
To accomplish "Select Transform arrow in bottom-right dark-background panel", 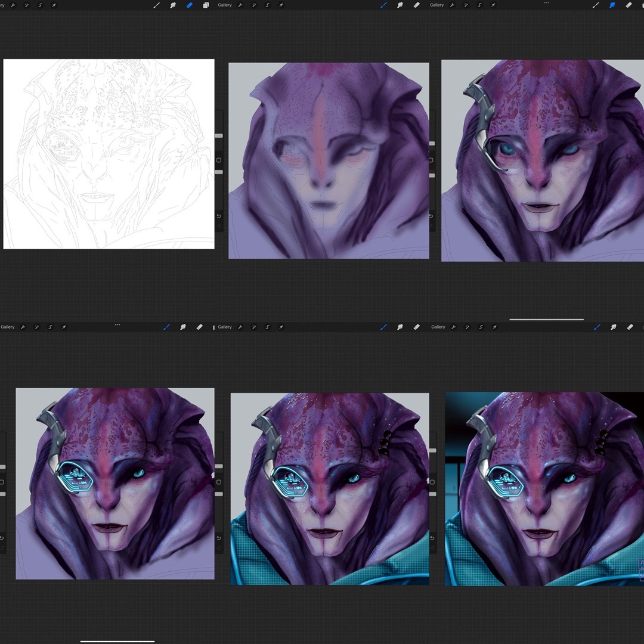I will pos(494,327).
